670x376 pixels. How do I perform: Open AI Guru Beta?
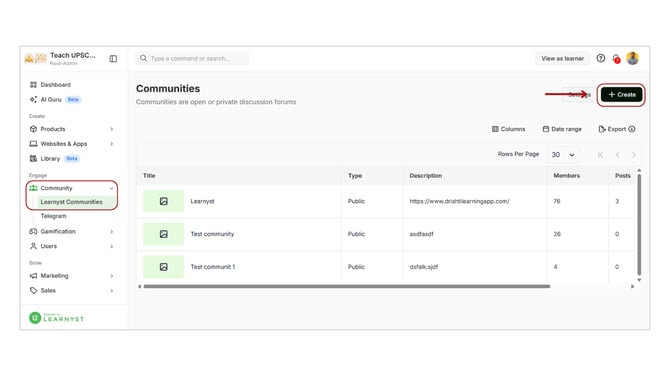56,100
